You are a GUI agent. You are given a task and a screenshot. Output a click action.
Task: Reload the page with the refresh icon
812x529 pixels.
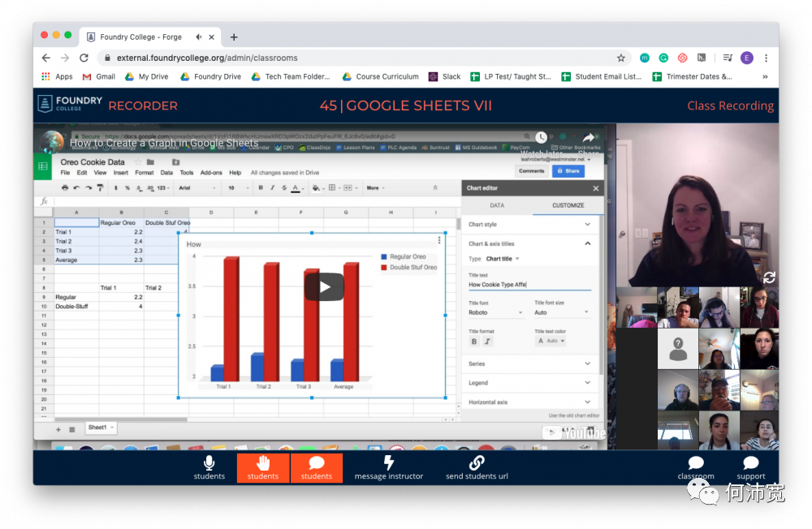84,58
